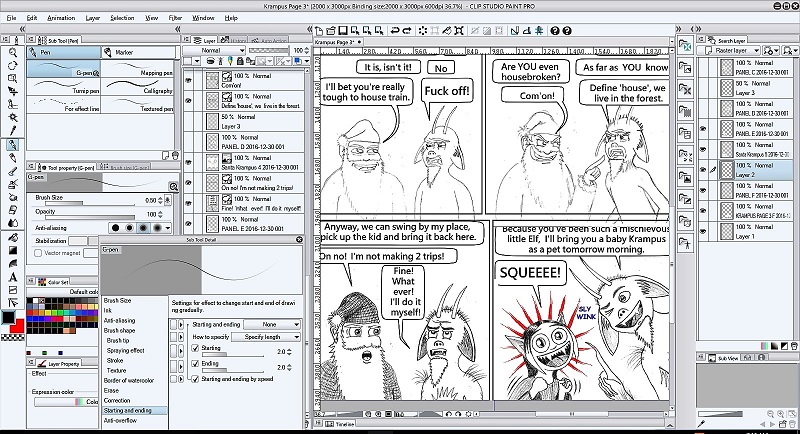Click the New file icon in the command bar
Viewport: 800px width, 434px height.
[320, 31]
